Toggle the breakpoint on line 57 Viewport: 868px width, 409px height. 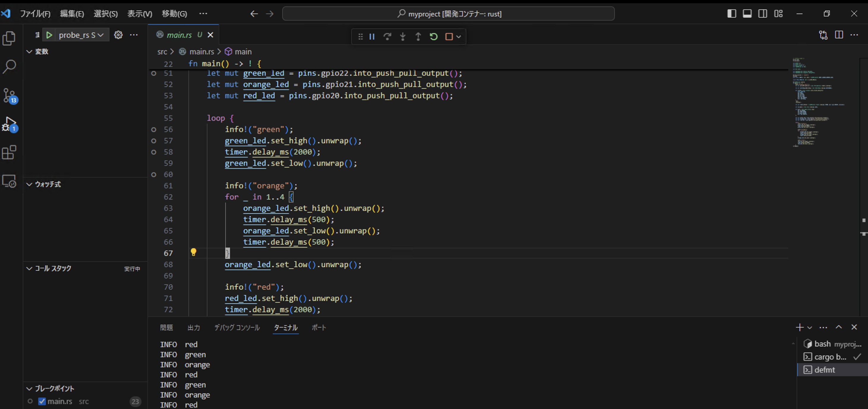154,141
